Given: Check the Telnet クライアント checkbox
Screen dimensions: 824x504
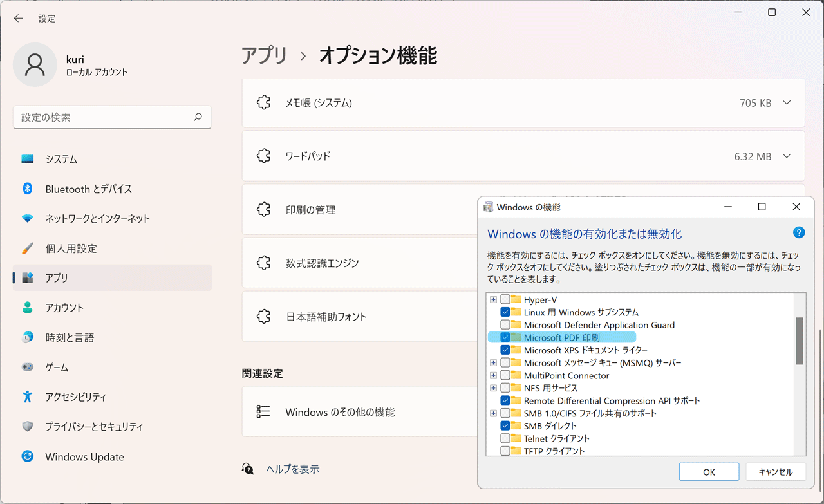Looking at the screenshot, I should pyautogui.click(x=505, y=438).
